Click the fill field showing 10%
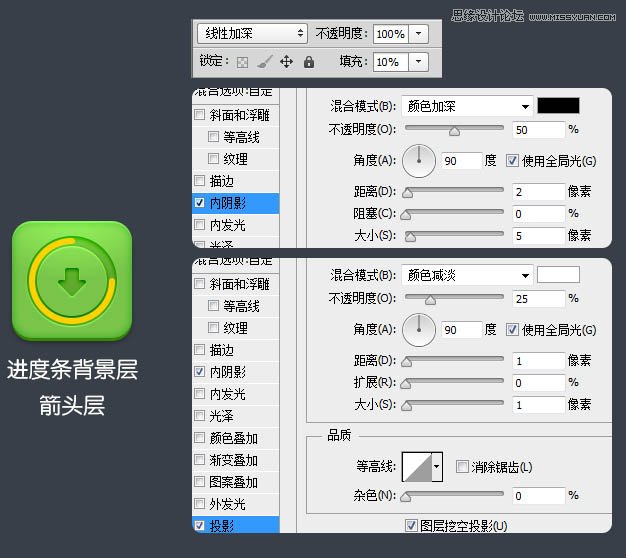Viewport: 626px width, 558px height. (x=391, y=61)
